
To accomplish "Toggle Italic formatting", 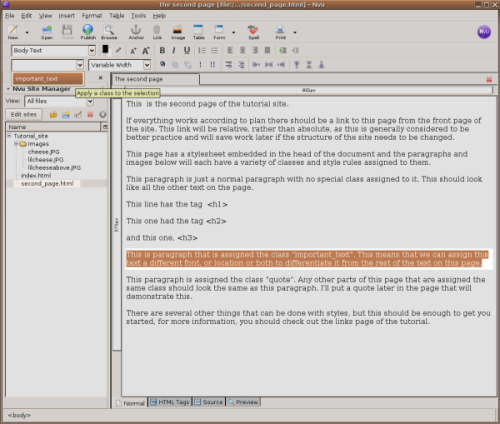I will coord(174,50).
